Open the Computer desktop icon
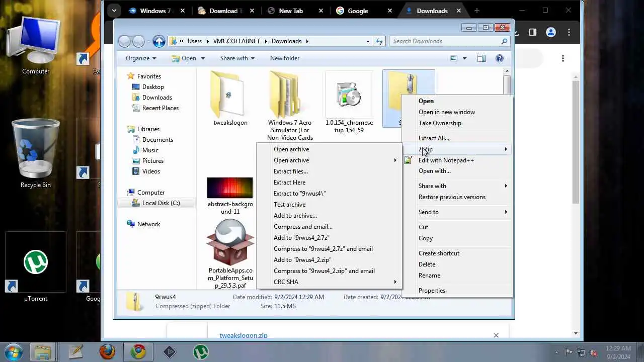The height and width of the screenshot is (362, 644). point(35,45)
